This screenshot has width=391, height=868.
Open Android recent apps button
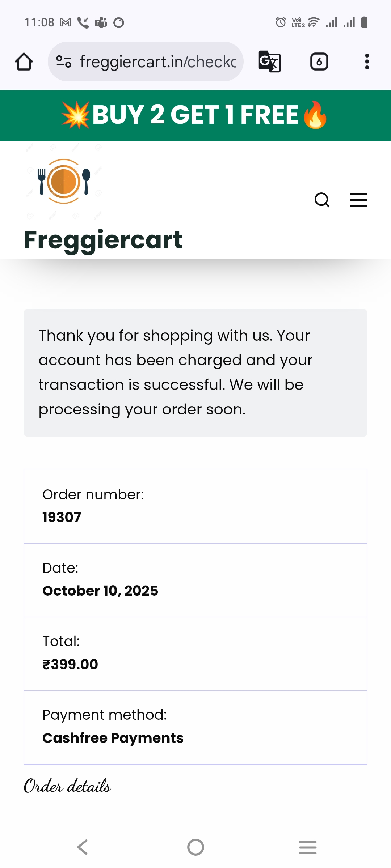point(308,847)
